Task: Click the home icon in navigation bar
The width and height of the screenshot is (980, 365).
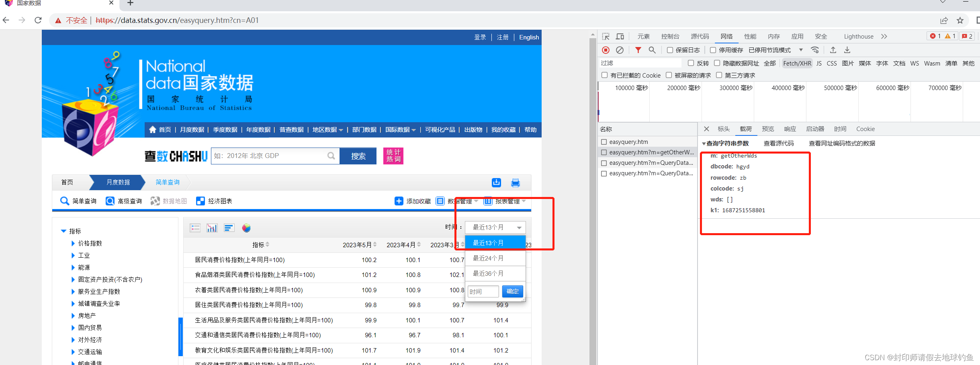Action: pos(153,129)
